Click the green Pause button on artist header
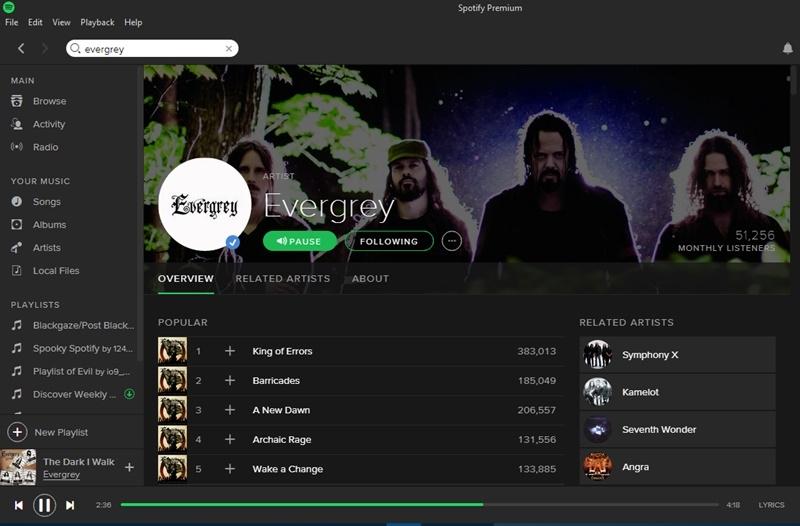 tap(299, 241)
